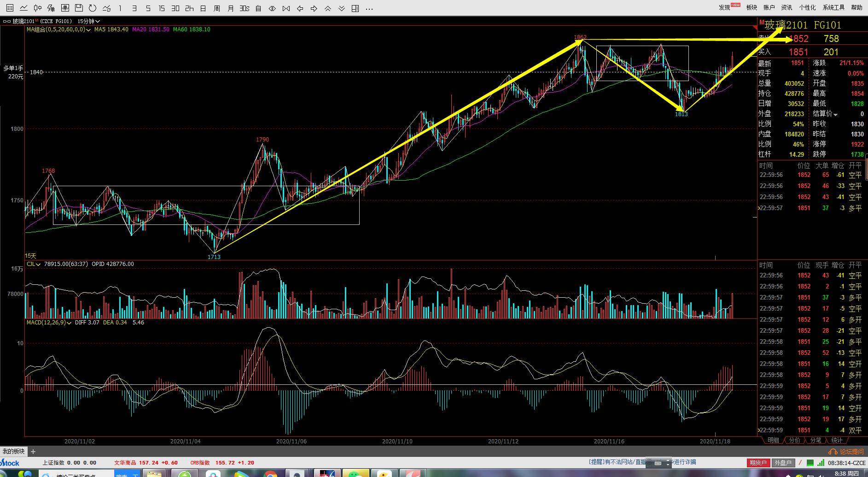The height and width of the screenshot is (477, 868).
Task: Select the 30-minute period button
Action: pos(175,8)
